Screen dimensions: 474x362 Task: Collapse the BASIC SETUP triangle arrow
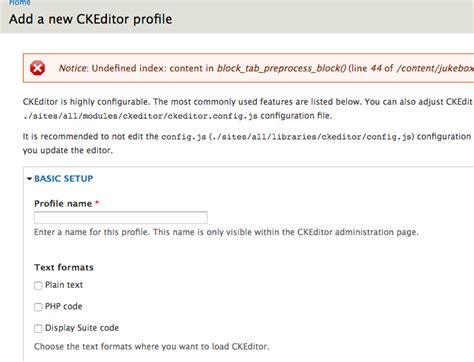[29, 179]
